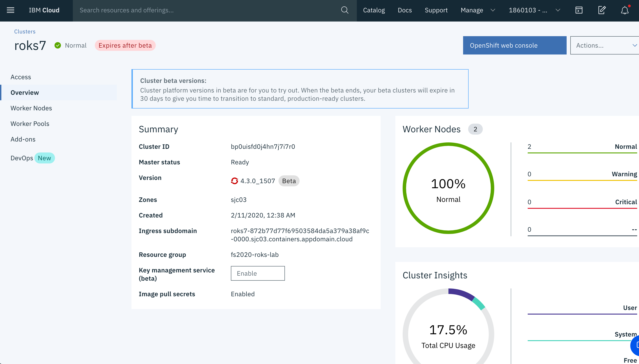Screen dimensions: 639x364
Task: Click the ingress subdomain value
Action: pyautogui.click(x=300, y=235)
